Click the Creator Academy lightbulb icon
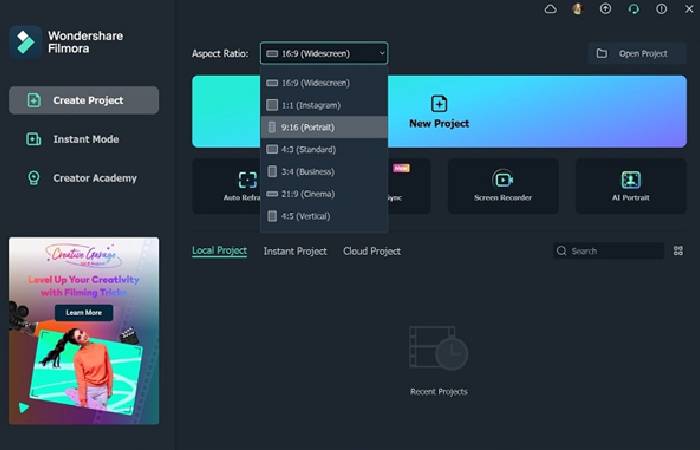 click(x=33, y=178)
